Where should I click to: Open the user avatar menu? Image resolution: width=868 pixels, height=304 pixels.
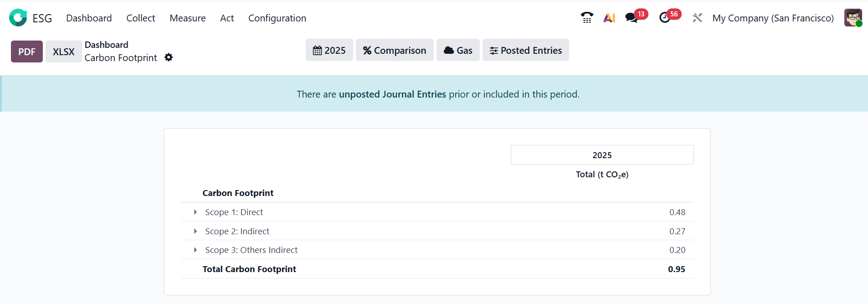pyautogui.click(x=853, y=18)
